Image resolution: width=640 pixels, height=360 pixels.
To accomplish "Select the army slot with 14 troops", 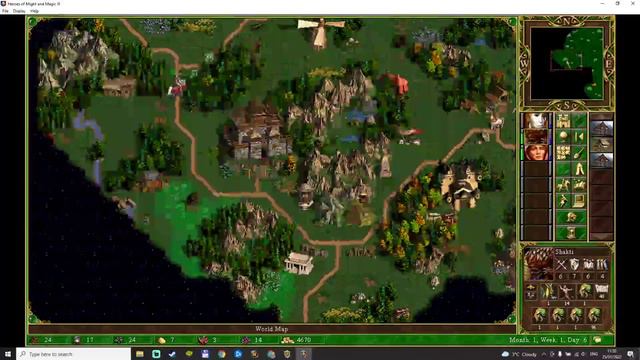I will pyautogui.click(x=566, y=292).
